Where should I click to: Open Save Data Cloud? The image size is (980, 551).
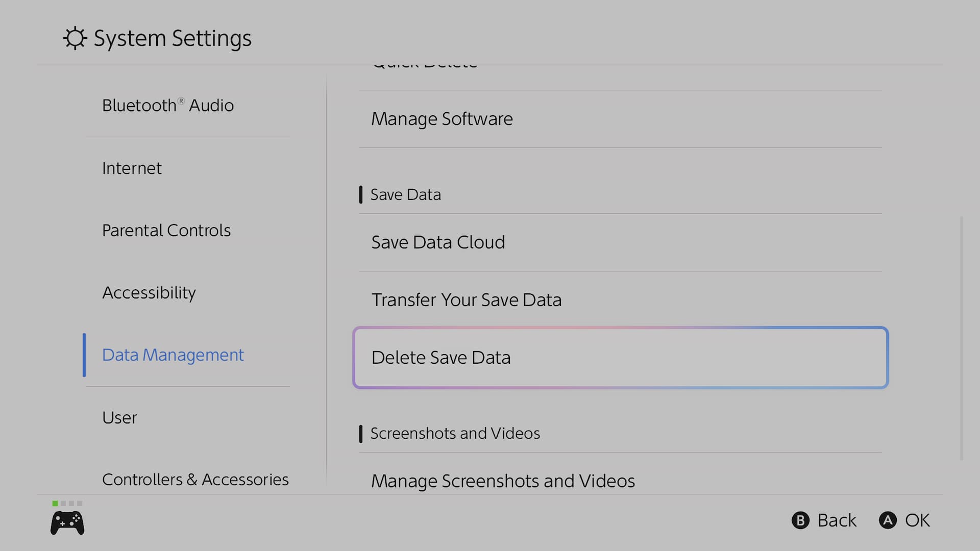click(x=438, y=242)
